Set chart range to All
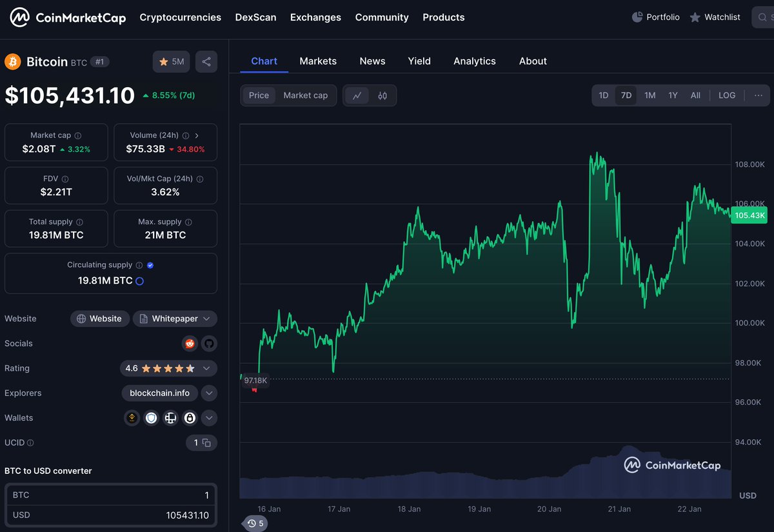 pyautogui.click(x=695, y=95)
